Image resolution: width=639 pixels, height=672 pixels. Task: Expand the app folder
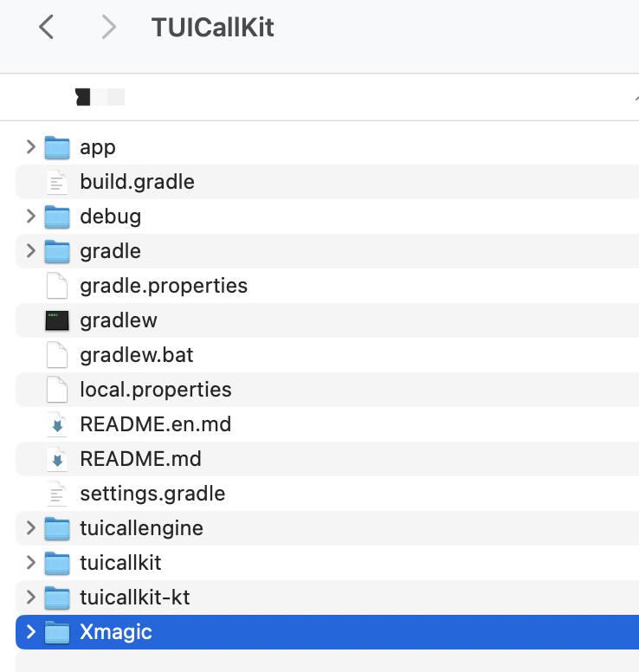coord(30,147)
